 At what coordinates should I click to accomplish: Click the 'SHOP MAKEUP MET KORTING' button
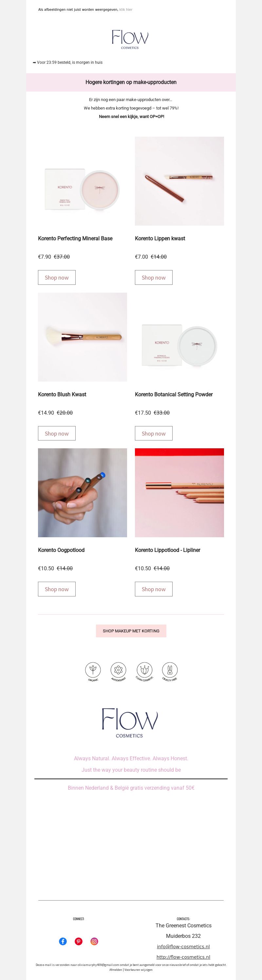point(131,631)
